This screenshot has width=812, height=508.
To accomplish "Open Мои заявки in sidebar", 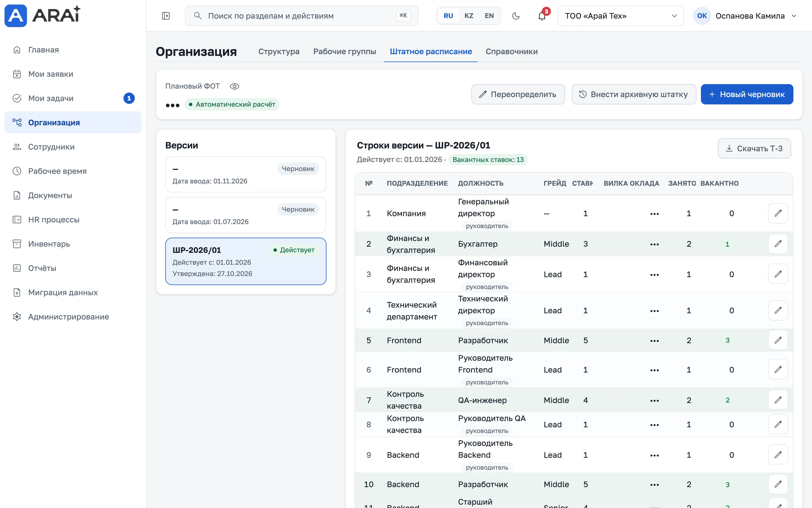I will 73,74.
